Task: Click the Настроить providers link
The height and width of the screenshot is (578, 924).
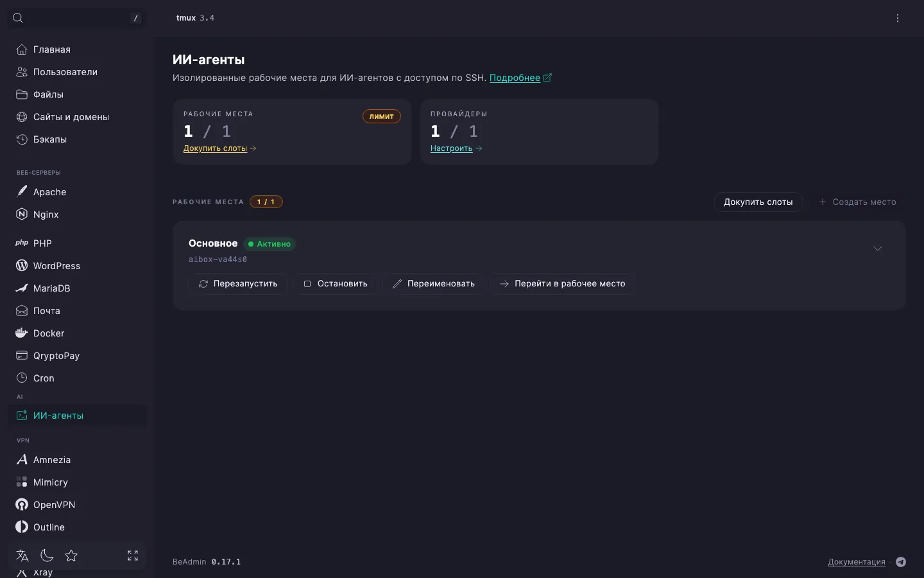Action: (x=456, y=148)
